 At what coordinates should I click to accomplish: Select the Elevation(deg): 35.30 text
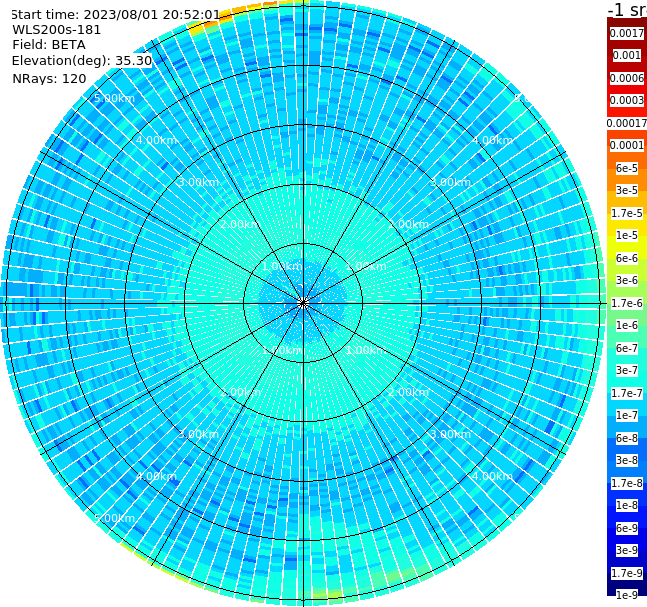[x=82, y=61]
